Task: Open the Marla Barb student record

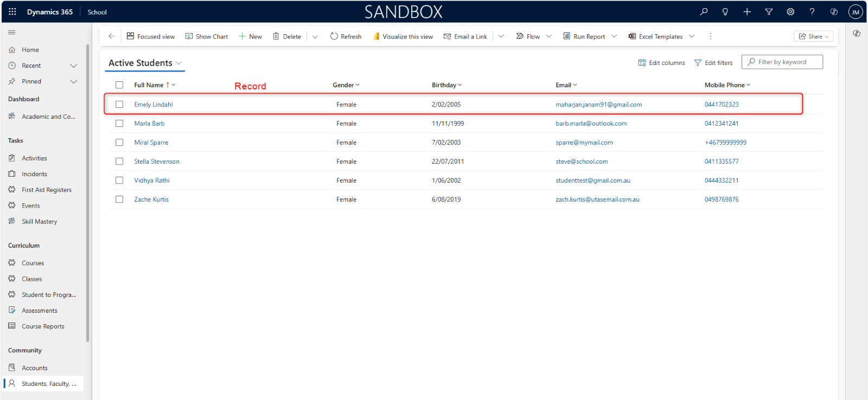Action: pyautogui.click(x=149, y=124)
